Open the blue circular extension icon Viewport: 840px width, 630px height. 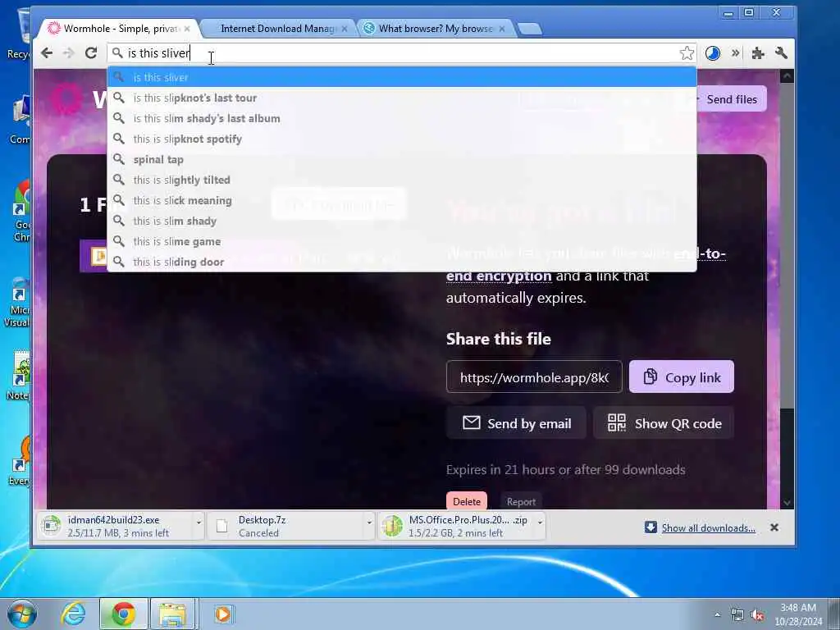tap(713, 53)
